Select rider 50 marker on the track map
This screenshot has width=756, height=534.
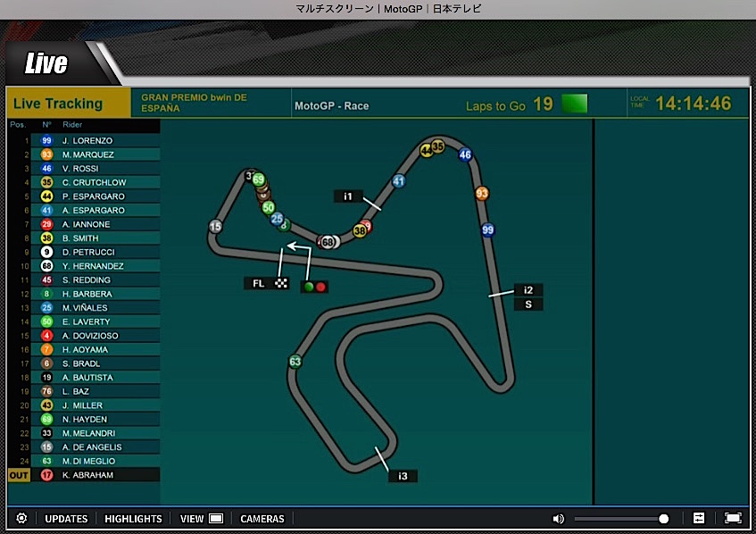pyautogui.click(x=268, y=208)
